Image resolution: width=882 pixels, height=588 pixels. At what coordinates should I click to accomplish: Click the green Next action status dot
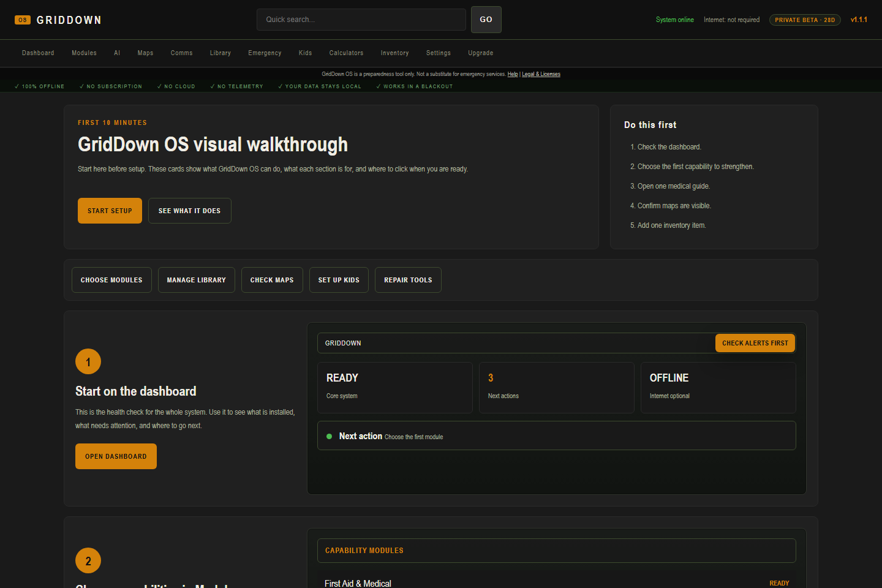point(329,436)
